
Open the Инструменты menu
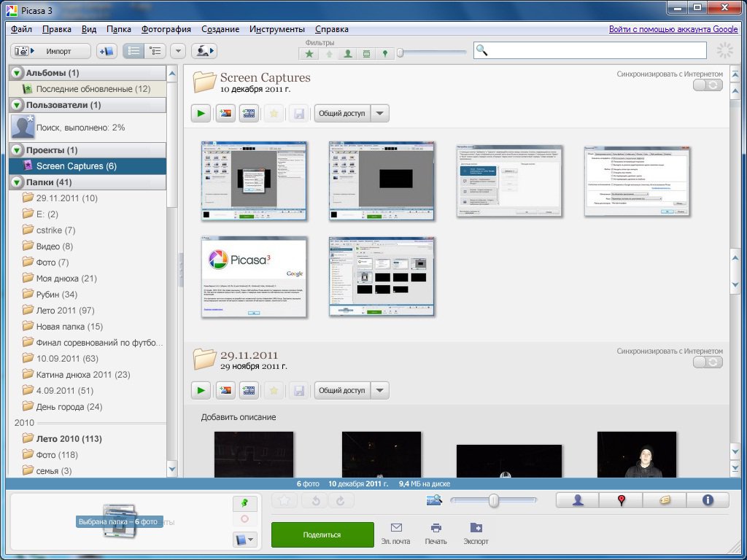[276, 29]
